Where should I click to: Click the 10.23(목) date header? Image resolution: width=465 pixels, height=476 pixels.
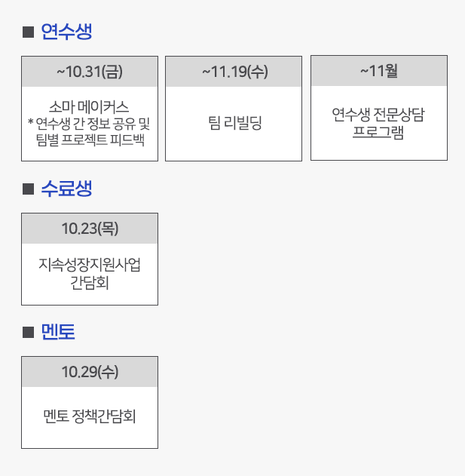pos(90,229)
